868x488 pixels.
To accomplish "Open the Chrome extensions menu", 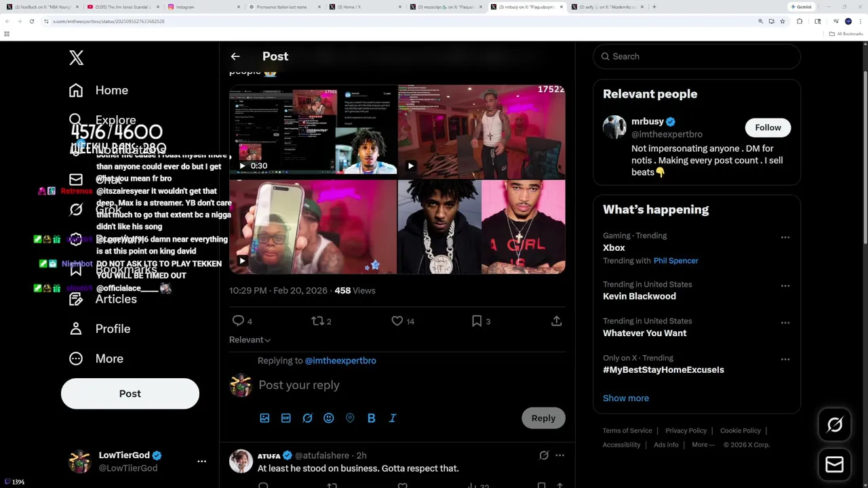I will 800,21.
